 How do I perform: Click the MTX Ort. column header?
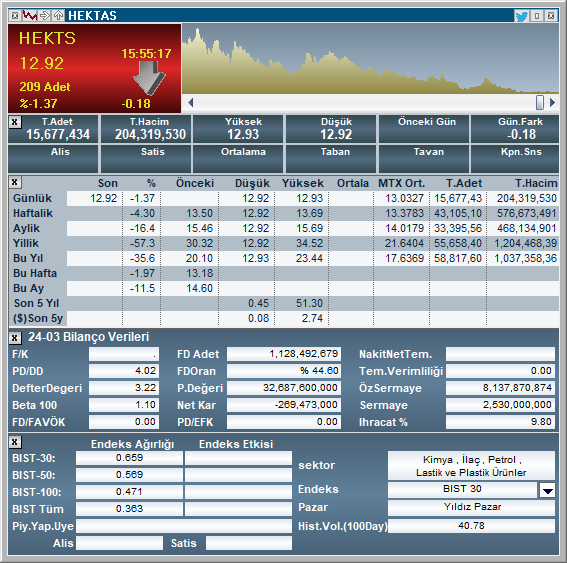401,183
